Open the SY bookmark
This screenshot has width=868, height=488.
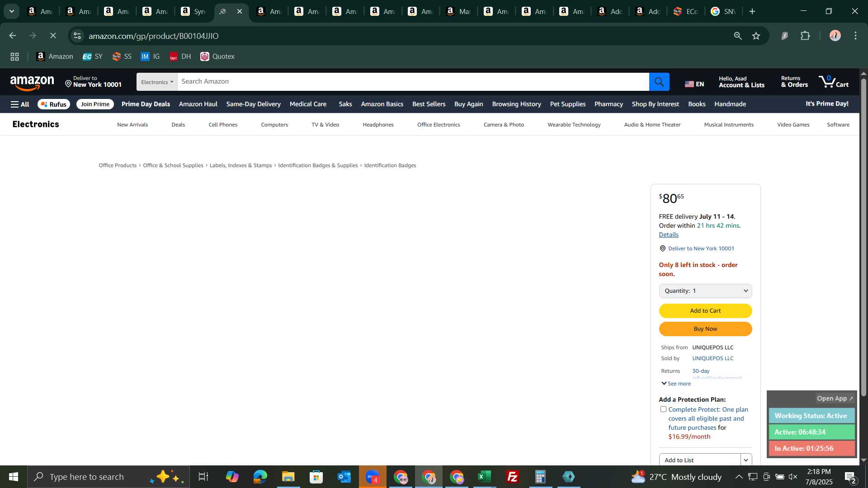[x=93, y=56]
